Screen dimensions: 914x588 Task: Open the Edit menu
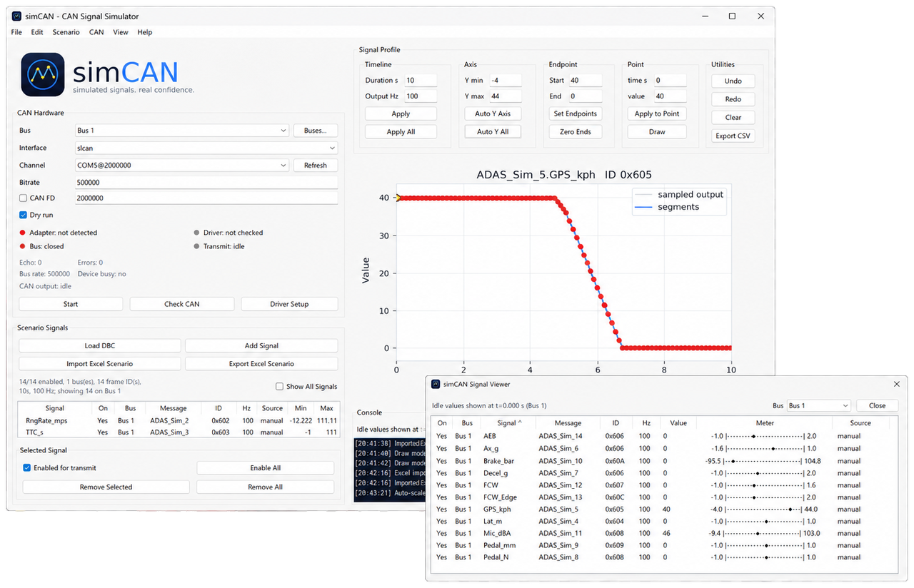[x=37, y=32]
